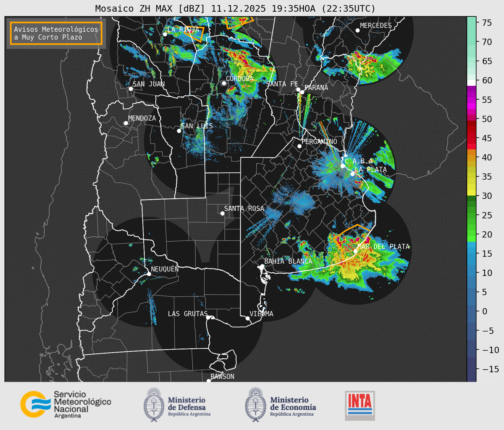Select the SAN JUAN city label
504x430 pixels.
point(148,84)
